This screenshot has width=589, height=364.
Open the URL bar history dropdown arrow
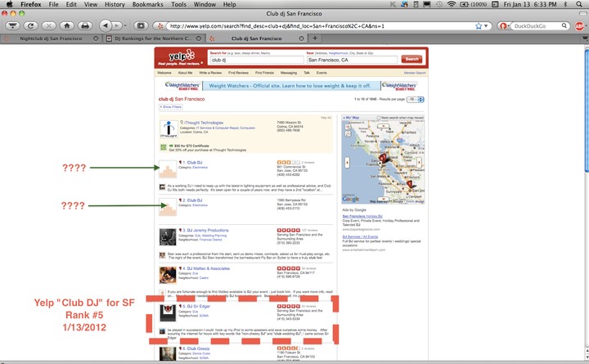point(486,26)
